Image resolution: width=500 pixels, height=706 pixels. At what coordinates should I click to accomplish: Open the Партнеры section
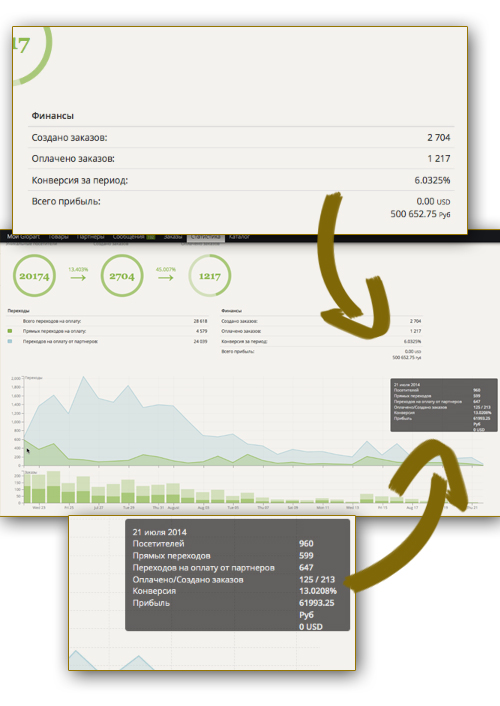pyautogui.click(x=91, y=237)
